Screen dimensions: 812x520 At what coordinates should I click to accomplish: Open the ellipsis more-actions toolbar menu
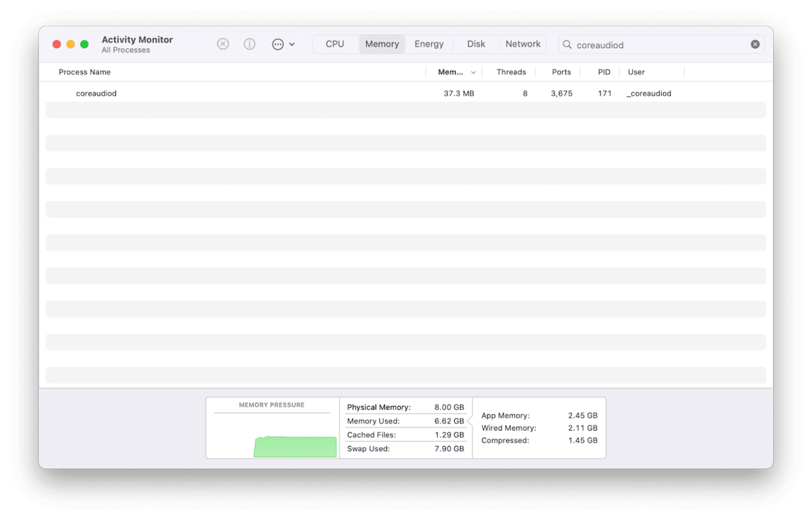tap(283, 44)
